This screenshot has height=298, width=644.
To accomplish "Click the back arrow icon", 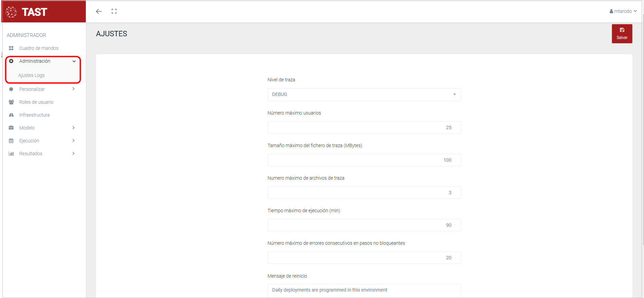I will point(99,12).
